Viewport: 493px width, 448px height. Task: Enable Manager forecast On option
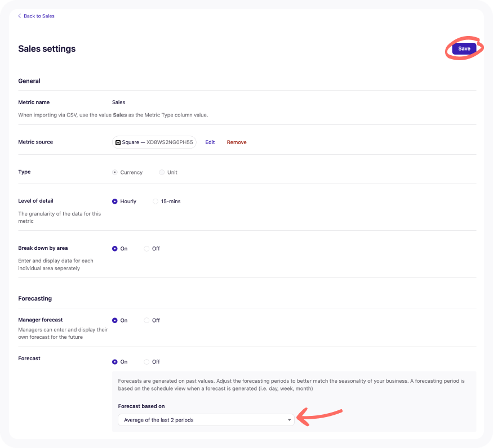click(x=115, y=320)
